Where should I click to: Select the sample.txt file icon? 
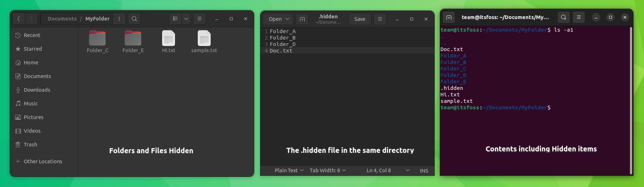[x=204, y=38]
